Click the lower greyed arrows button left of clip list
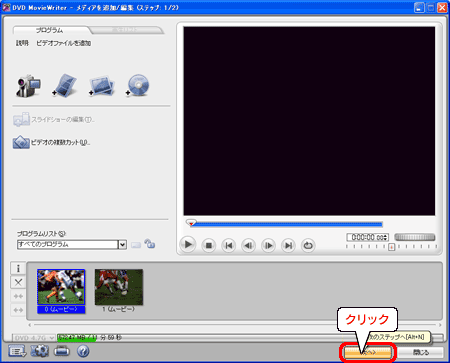 18,310
